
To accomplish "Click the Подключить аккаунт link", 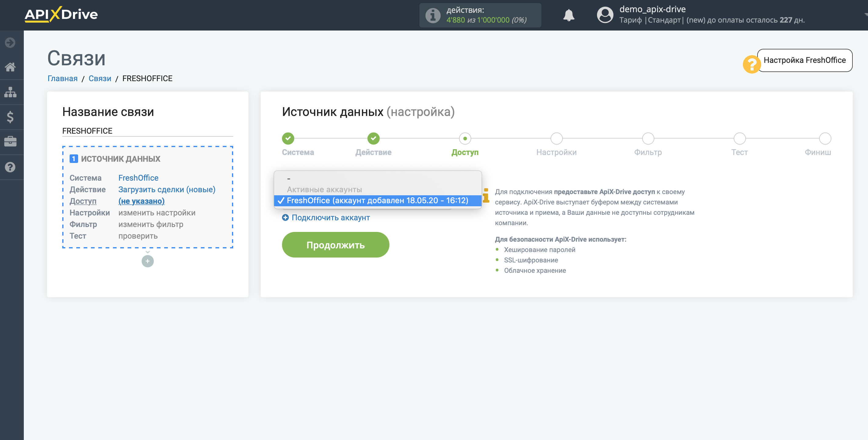I will point(331,218).
